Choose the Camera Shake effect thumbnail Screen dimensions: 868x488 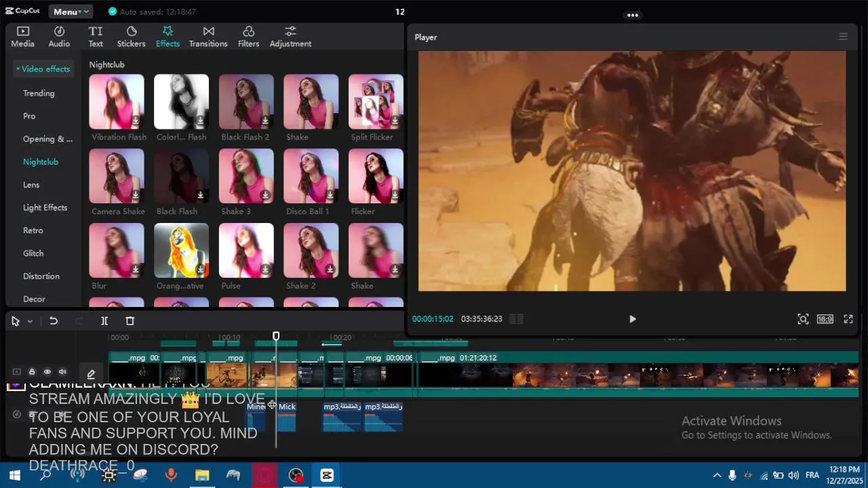point(117,176)
